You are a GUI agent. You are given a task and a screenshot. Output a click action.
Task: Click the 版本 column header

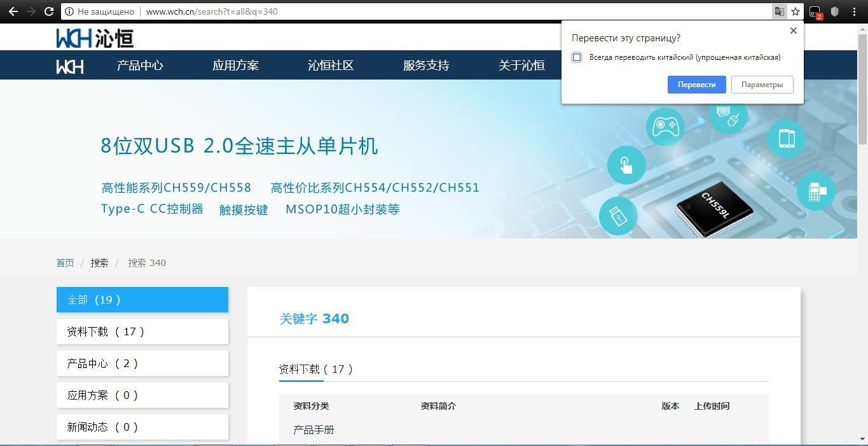pos(670,406)
